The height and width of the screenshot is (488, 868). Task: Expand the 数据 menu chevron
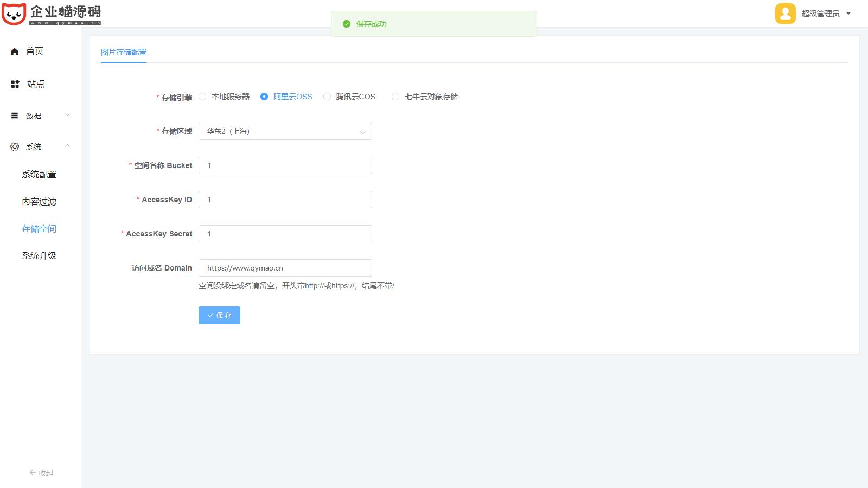click(x=67, y=115)
